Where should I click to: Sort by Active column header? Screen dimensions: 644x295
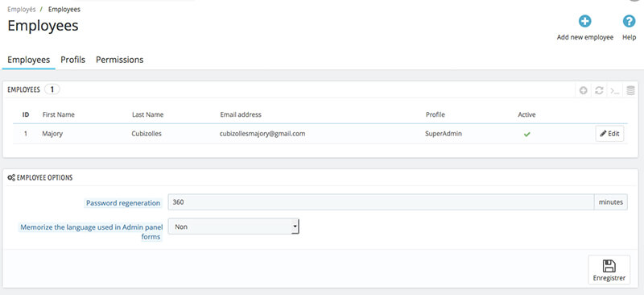pyautogui.click(x=526, y=114)
